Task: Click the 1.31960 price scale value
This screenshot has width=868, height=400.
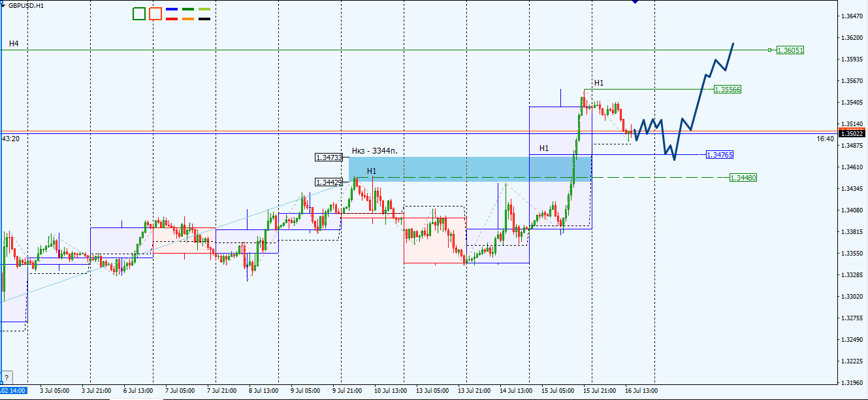Action: click(x=853, y=382)
